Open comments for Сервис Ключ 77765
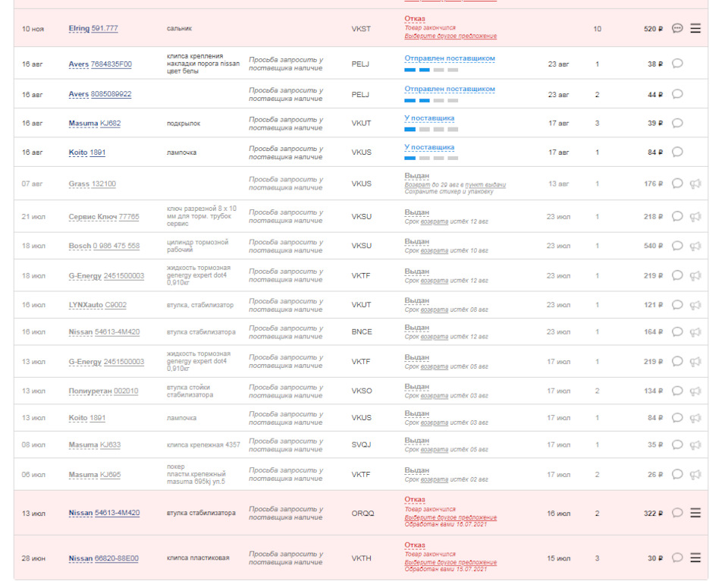 coord(677,216)
